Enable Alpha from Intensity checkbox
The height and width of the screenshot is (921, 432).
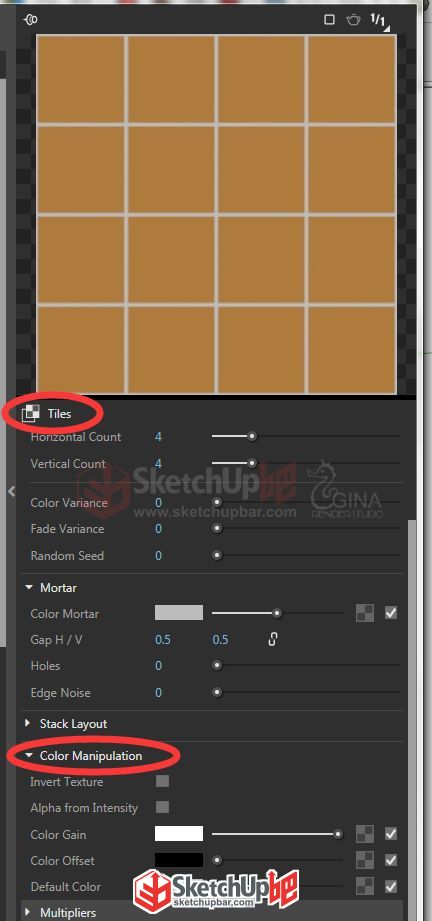[162, 807]
